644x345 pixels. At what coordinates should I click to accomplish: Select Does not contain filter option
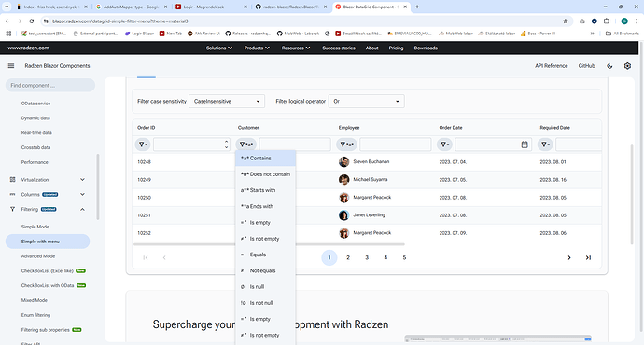click(265, 174)
